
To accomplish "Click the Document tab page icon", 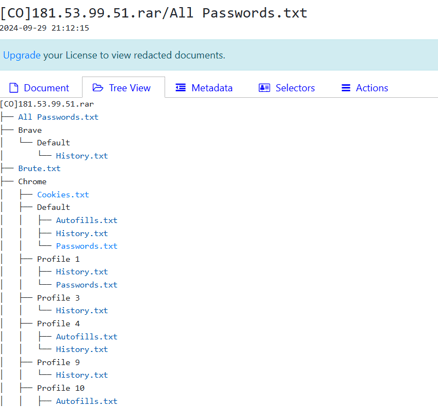I will [x=14, y=88].
